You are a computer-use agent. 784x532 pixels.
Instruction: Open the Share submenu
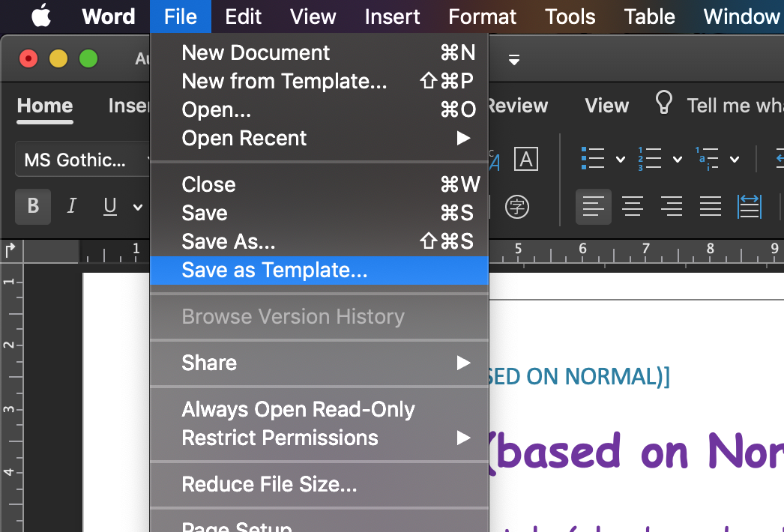click(x=319, y=363)
